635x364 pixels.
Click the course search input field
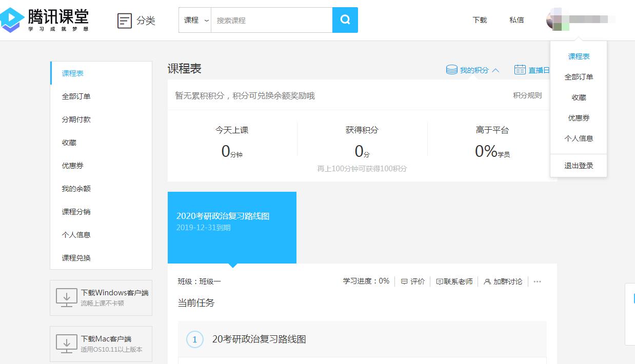pyautogui.click(x=272, y=20)
